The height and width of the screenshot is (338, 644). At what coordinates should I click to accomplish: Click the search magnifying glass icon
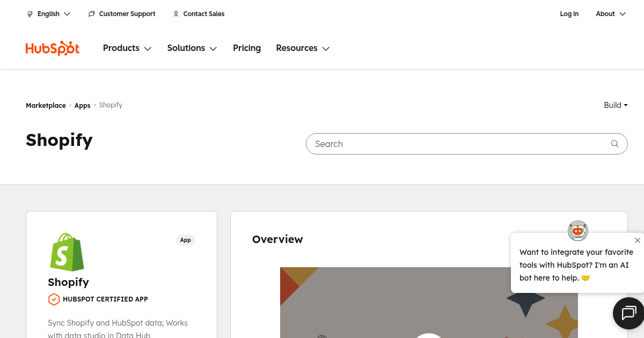(x=614, y=144)
